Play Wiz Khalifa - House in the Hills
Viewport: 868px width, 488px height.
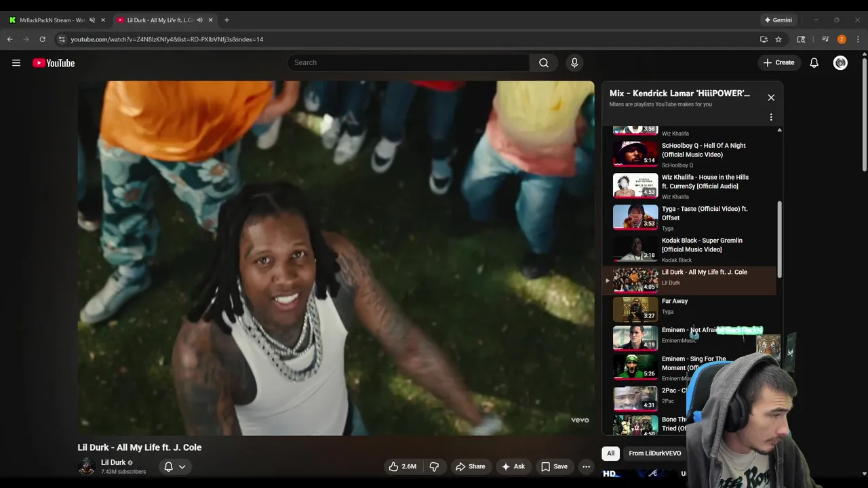pos(690,186)
